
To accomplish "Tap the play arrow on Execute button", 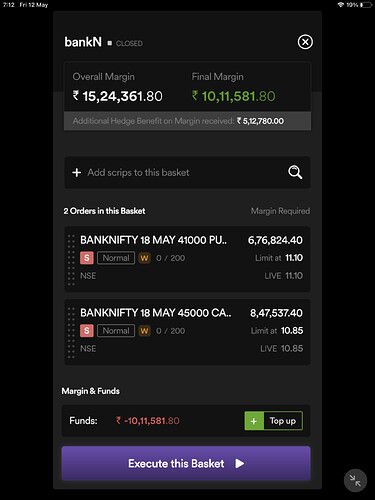I will 240,464.
